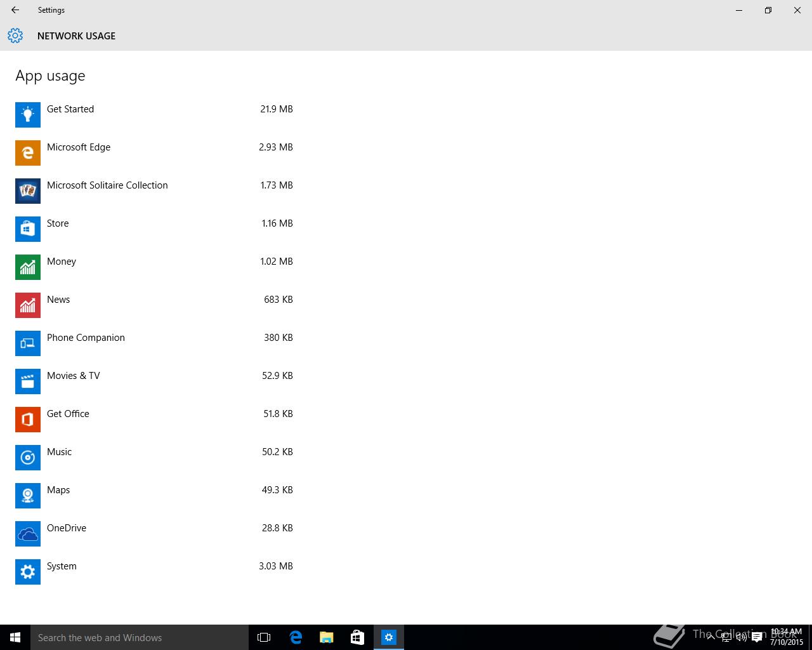Select the Phone Companion icon
The width and height of the screenshot is (812, 650).
[28, 343]
